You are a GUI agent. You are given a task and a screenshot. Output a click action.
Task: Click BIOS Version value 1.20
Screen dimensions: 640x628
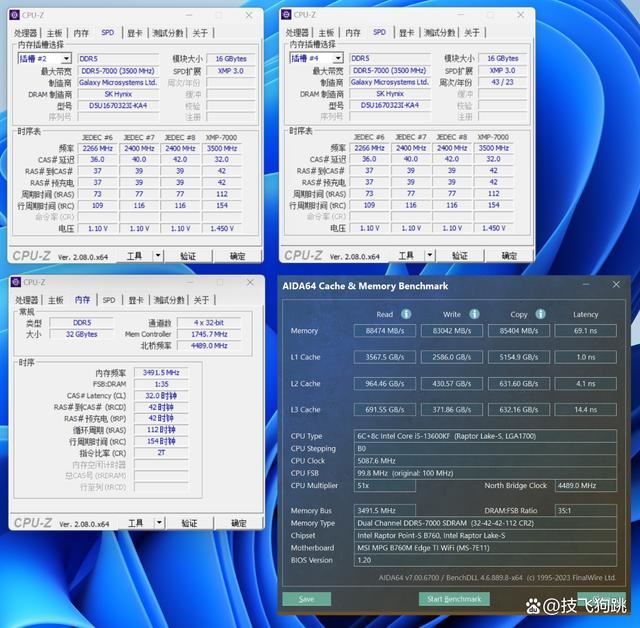(x=485, y=560)
